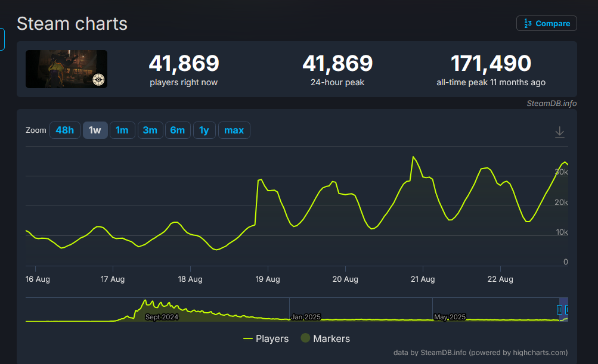Click Sept 2024 in the navigator timeline
The image size is (598, 364).
pyautogui.click(x=162, y=317)
